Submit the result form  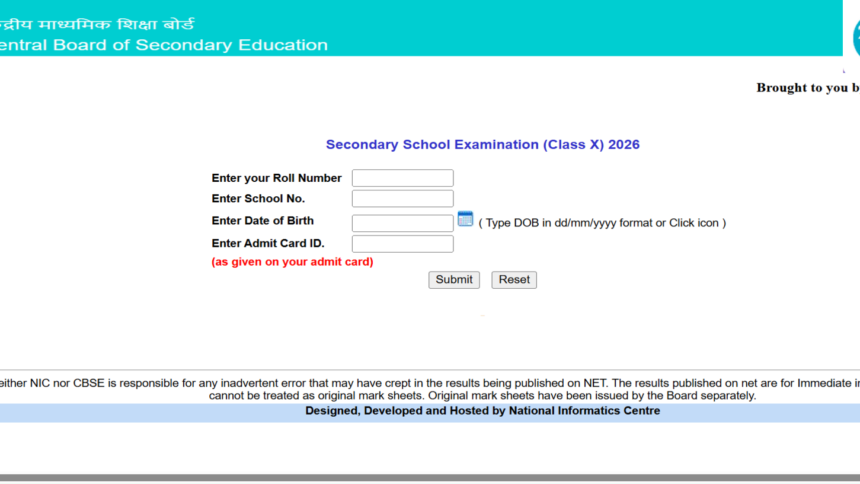[x=454, y=280]
